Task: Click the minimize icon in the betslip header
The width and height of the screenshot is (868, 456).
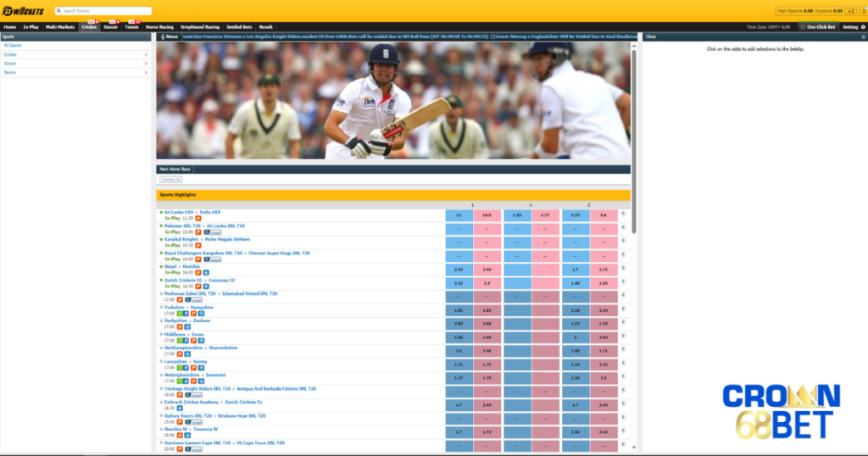Action: point(863,36)
